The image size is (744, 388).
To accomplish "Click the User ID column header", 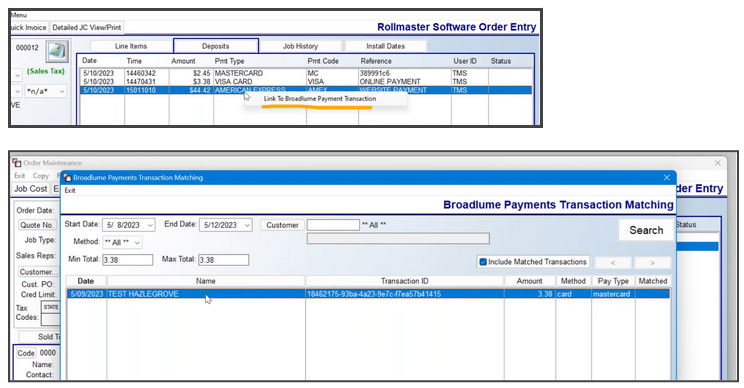I will (x=465, y=61).
